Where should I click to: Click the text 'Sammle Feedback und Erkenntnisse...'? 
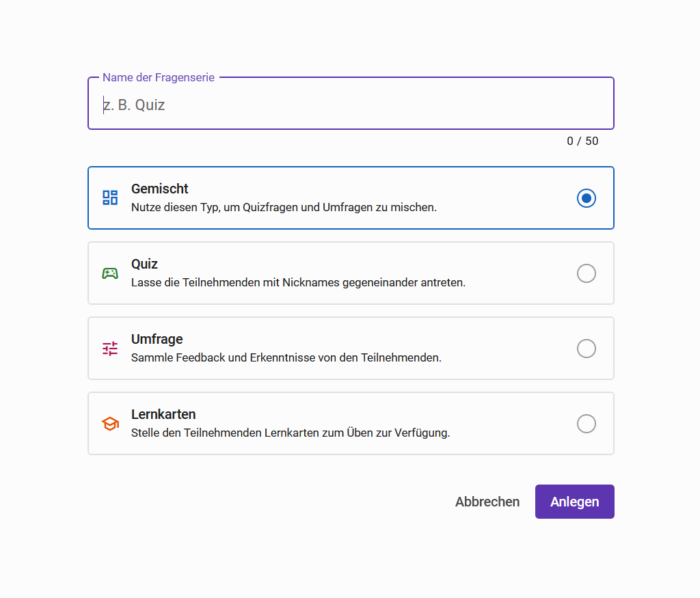pos(286,357)
